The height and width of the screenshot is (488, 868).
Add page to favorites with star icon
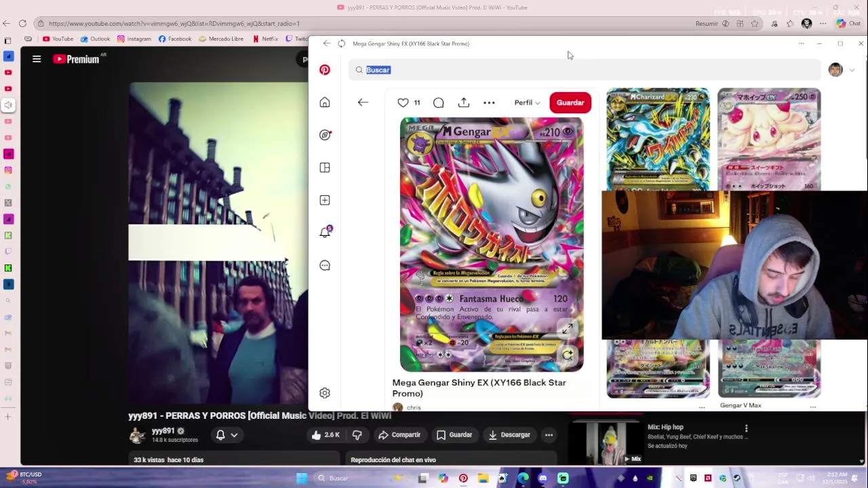[x=754, y=23]
